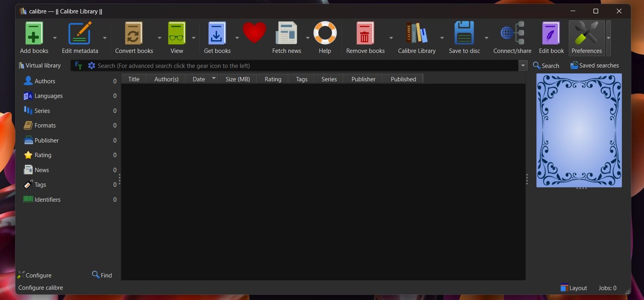The image size is (644, 300).
Task: Click the Virtual library button
Action: 40,66
